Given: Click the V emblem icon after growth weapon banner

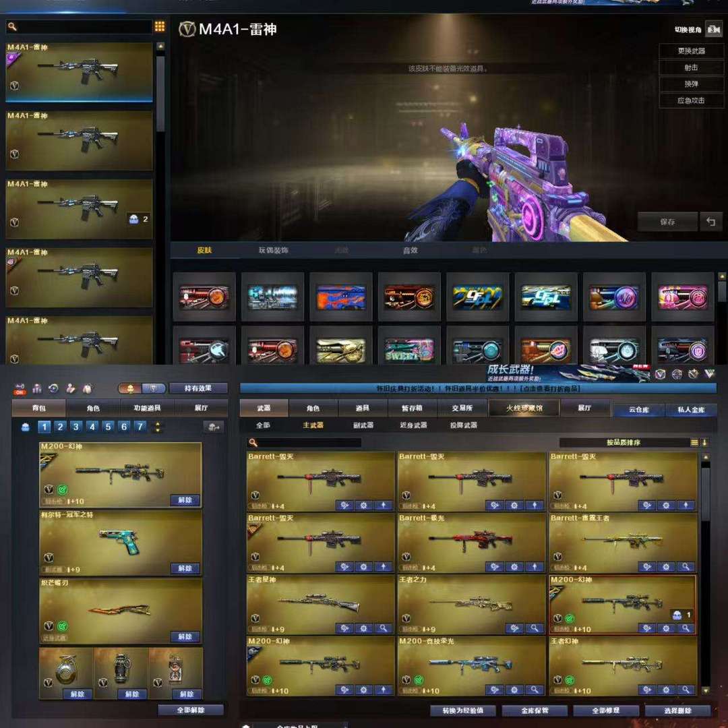Looking at the screenshot, I should click(x=660, y=374).
